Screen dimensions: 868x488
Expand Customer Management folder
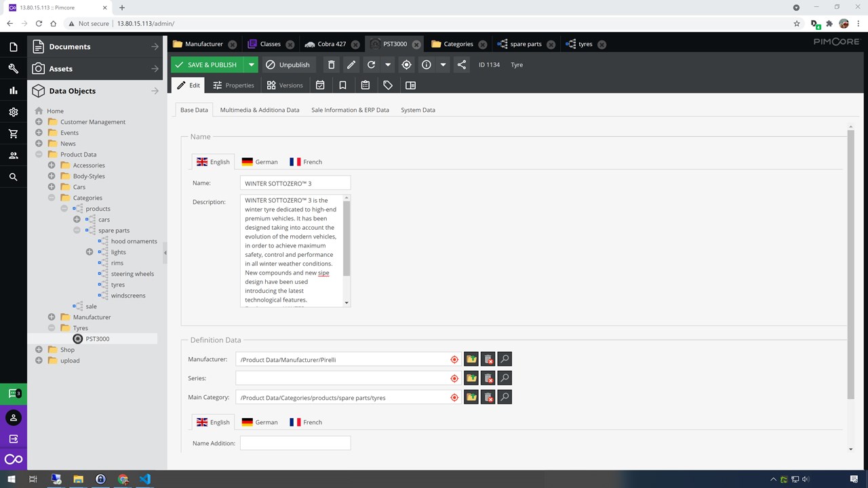point(39,122)
